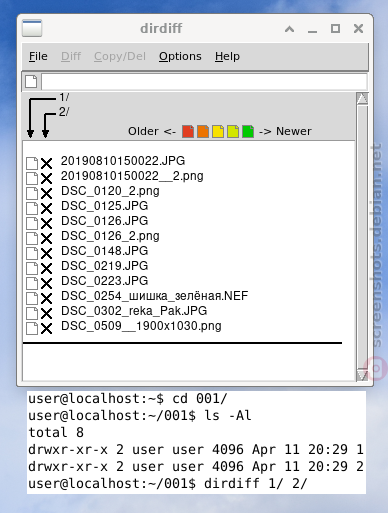Viewport: 388px width, 513px height.
Task: Click file icon for DSC_0126.JPG
Action: pyautogui.click(x=32, y=223)
